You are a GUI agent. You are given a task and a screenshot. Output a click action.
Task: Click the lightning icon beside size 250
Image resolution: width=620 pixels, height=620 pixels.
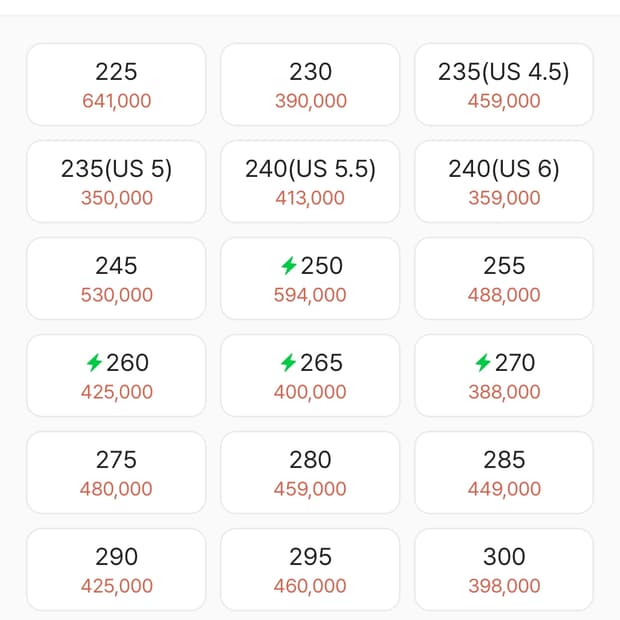coord(288,266)
